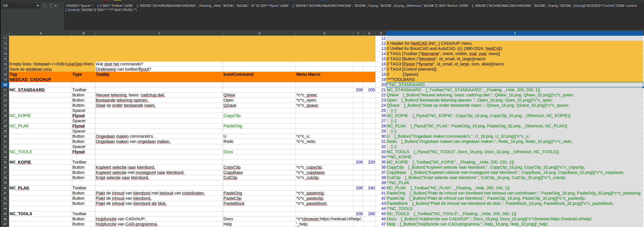Select bold 'NC_PLAK' cell in row 40
Screen dimensions: 644x227
pos(40,188)
